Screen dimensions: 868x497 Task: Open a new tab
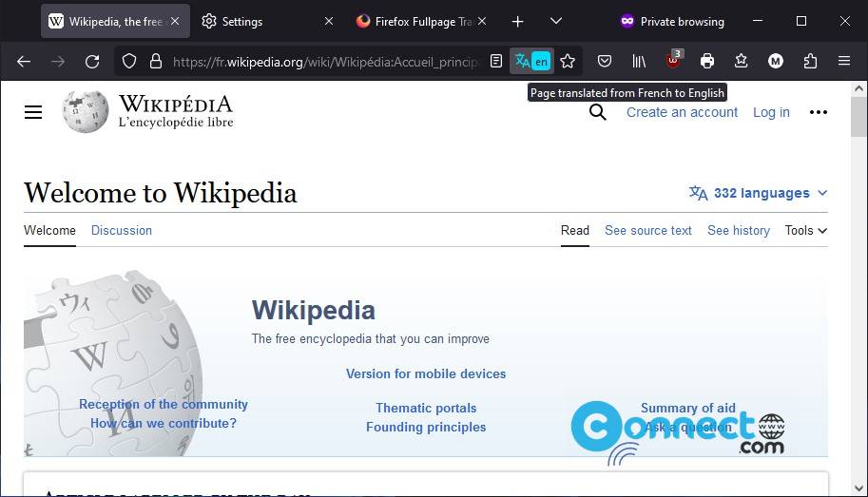click(517, 22)
